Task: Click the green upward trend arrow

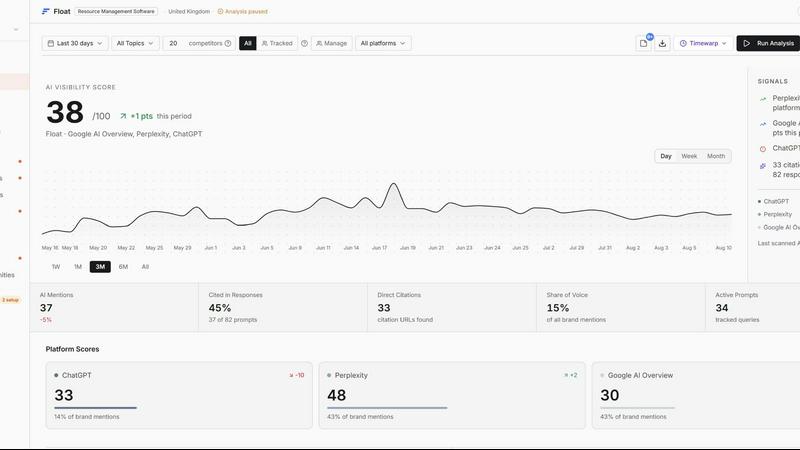Action: [123, 116]
